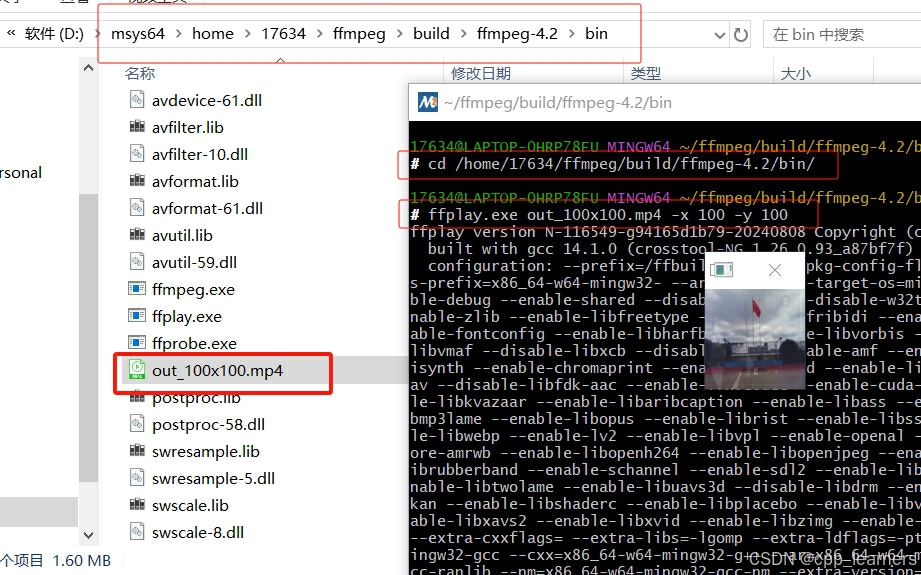Close the small ffplay video window

(775, 270)
